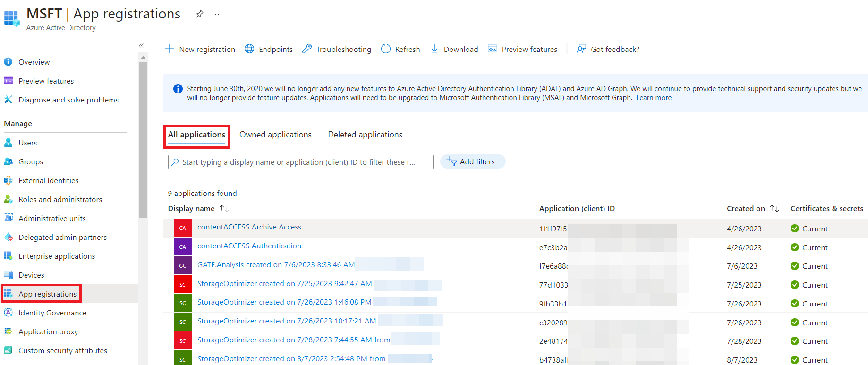This screenshot has width=868, height=365.
Task: Sort by Created on column arrows
Action: click(x=774, y=208)
